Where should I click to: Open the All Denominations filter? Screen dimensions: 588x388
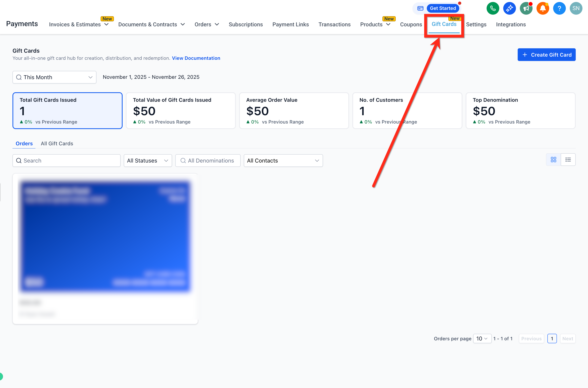coord(208,161)
